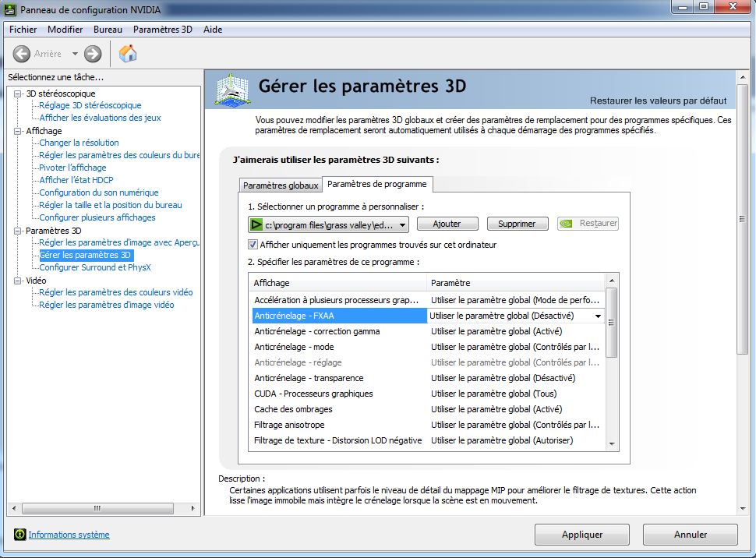Select Gérer les paramètres 3D tree item

[85, 255]
